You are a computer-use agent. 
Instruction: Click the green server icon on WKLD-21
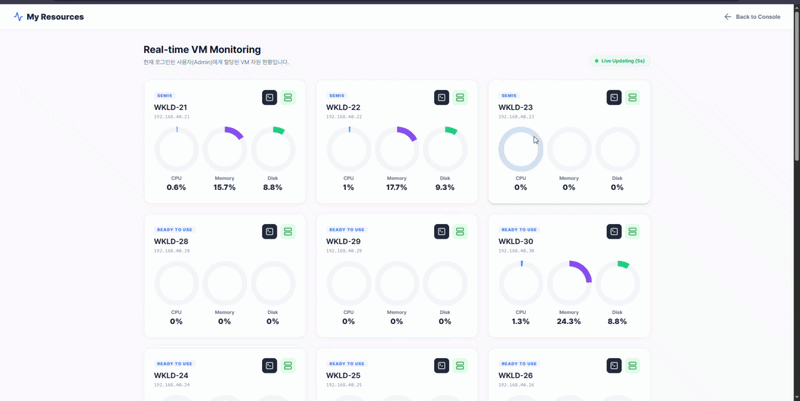tap(288, 97)
